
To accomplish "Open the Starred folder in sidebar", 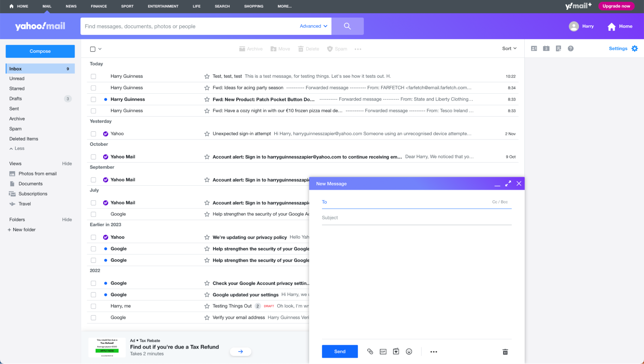I will click(16, 89).
